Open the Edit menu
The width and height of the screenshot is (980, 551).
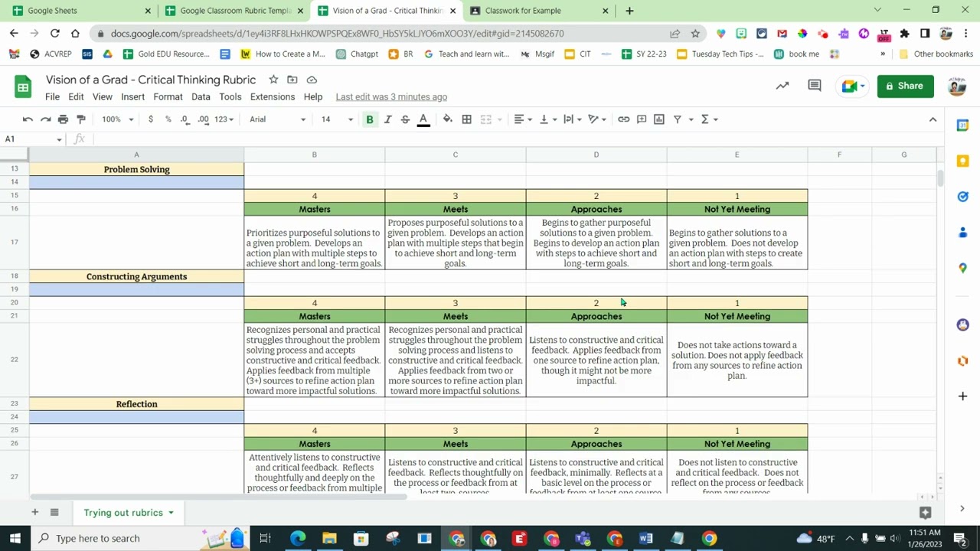click(x=76, y=97)
